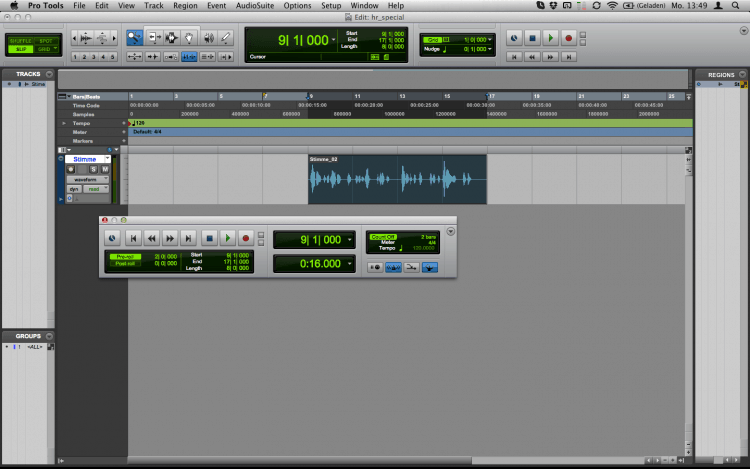Select the Scrubber speaker tool
750x469 pixels.
[209, 38]
